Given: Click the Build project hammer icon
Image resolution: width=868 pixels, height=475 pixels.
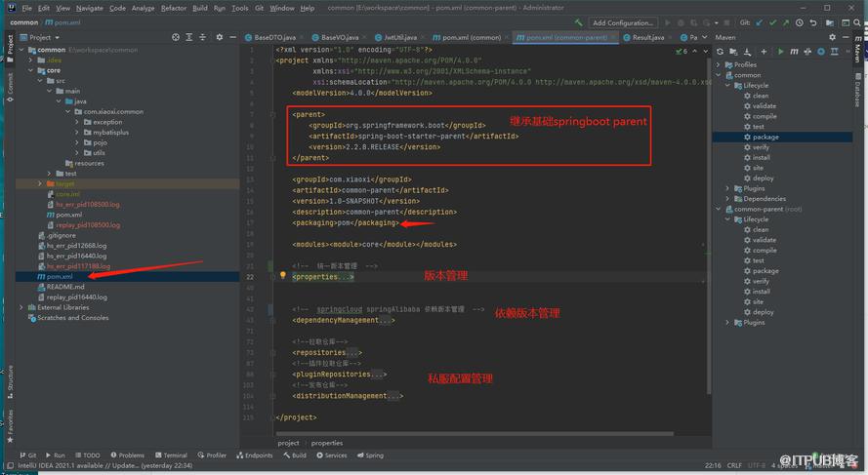Looking at the screenshot, I should (x=578, y=22).
